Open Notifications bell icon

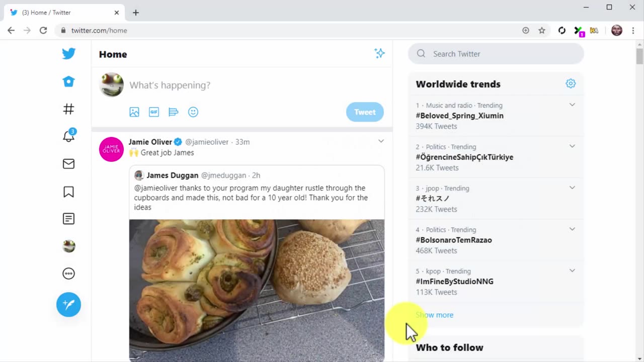click(x=69, y=136)
